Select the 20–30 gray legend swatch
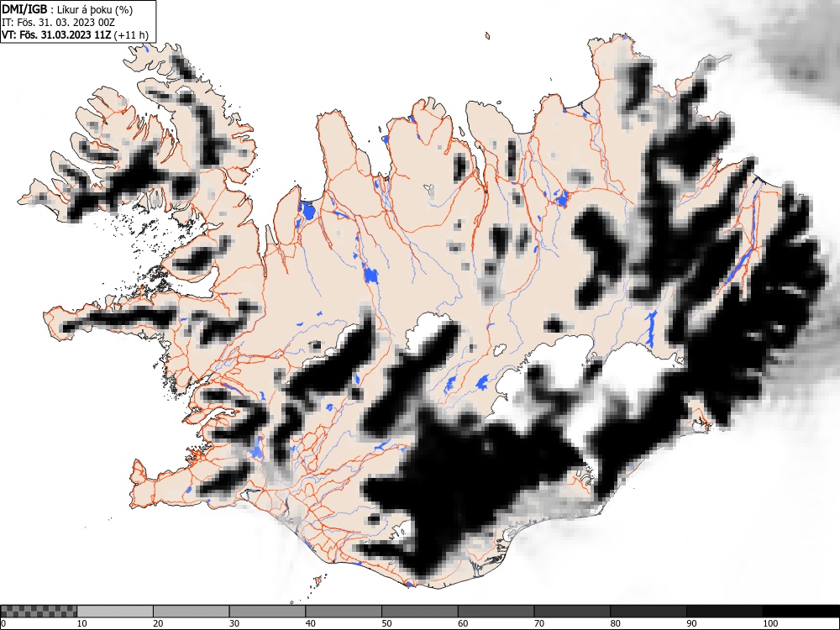This screenshot has height=630, width=840. (x=192, y=612)
